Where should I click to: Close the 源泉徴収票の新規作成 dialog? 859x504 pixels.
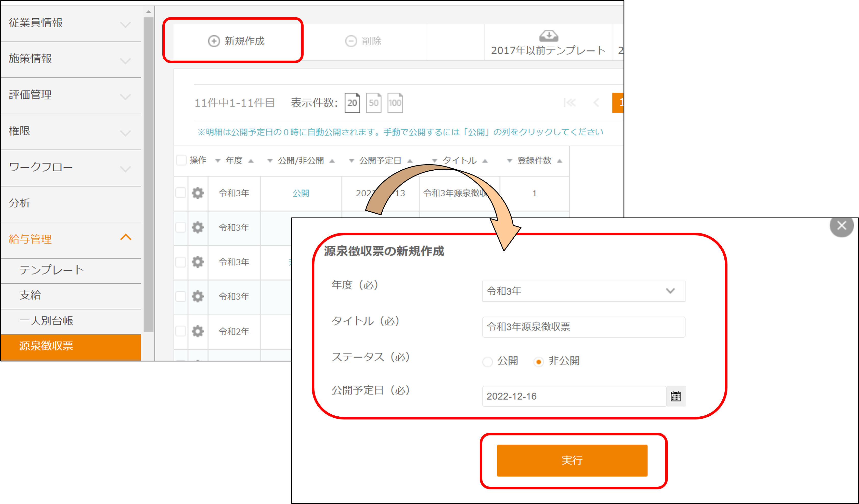point(842,225)
